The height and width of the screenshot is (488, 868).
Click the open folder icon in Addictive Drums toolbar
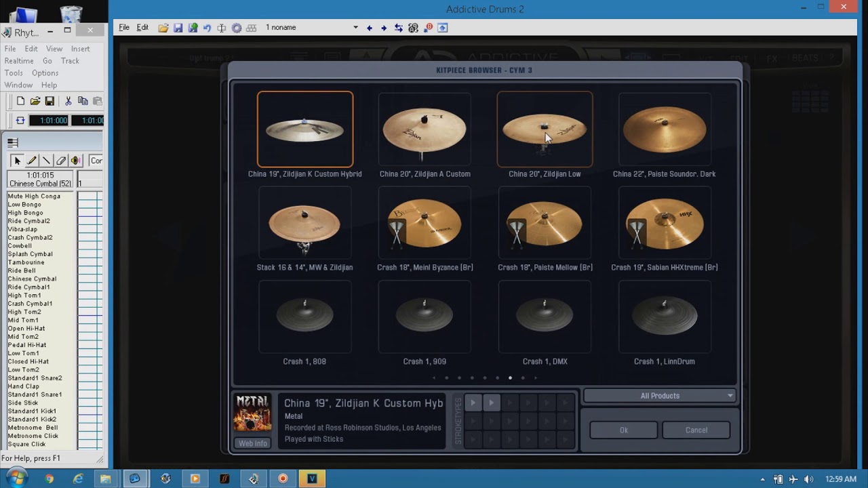tap(163, 28)
